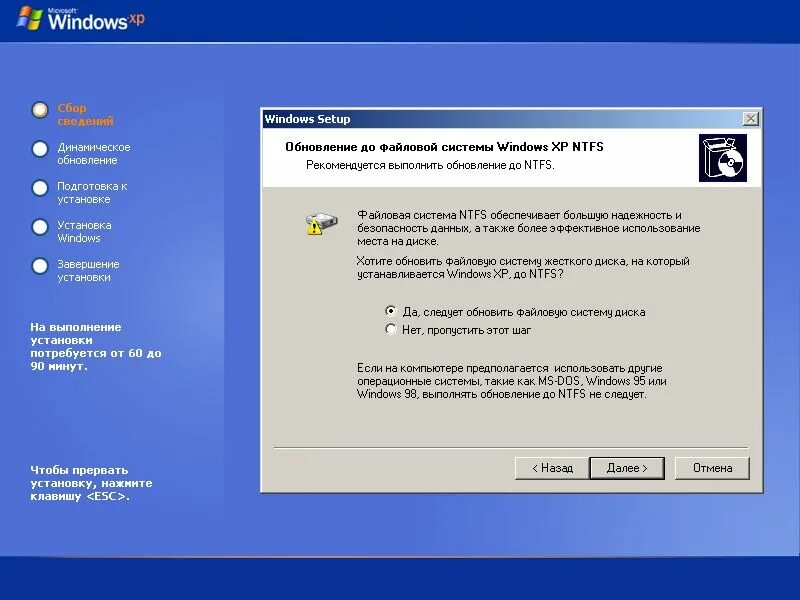Click the 'Установка Windows' step bullet
Image resolution: width=800 pixels, height=600 pixels.
click(x=40, y=227)
